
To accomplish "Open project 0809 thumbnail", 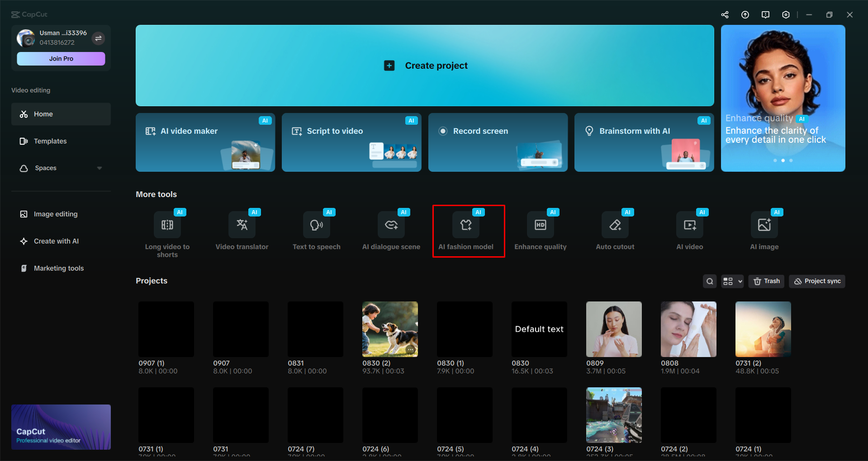I will pyautogui.click(x=614, y=329).
